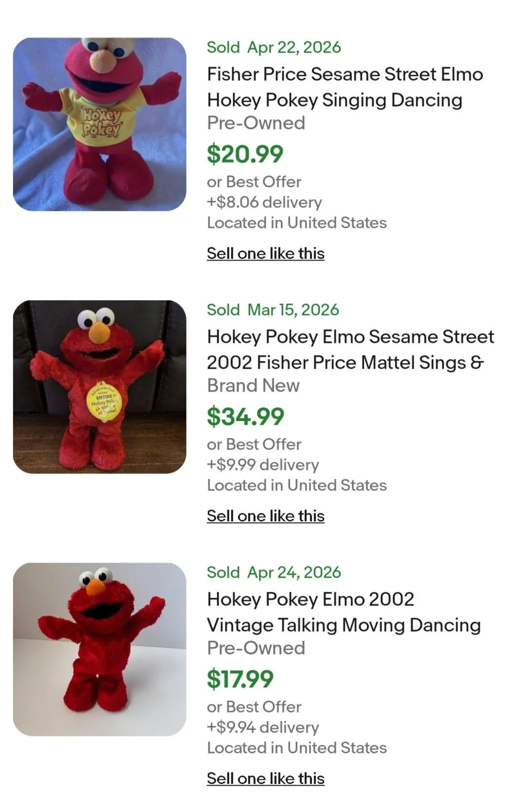Click the +$9.94 delivery text
Image resolution: width=518 pixels, height=812 pixels.
click(x=263, y=727)
